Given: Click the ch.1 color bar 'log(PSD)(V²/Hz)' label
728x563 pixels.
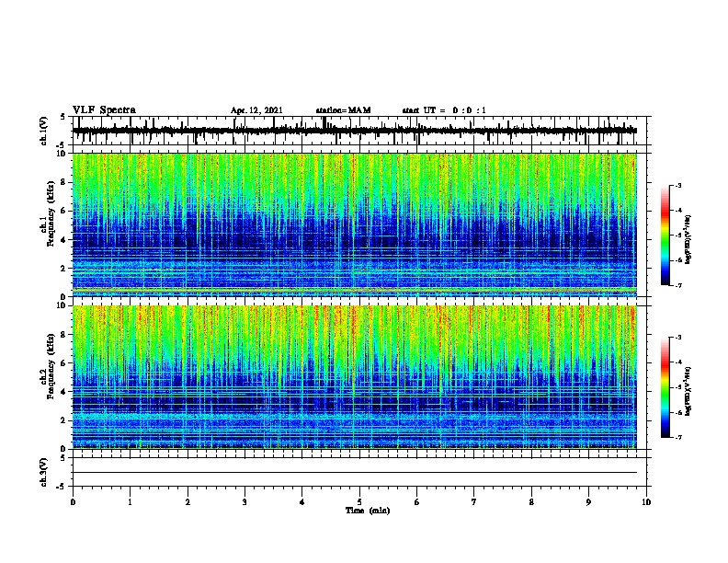Looking at the screenshot, I should pyautogui.click(x=688, y=240).
